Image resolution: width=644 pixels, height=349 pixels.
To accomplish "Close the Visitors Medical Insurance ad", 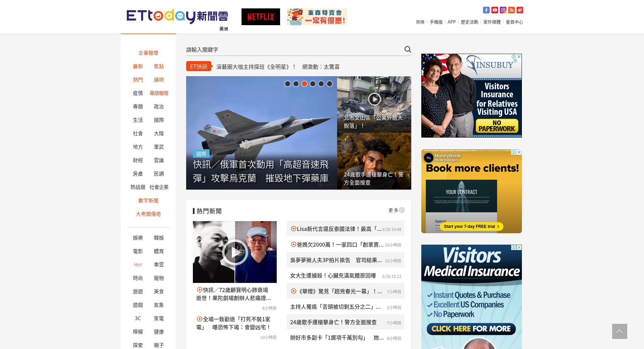I will [x=519, y=248].
